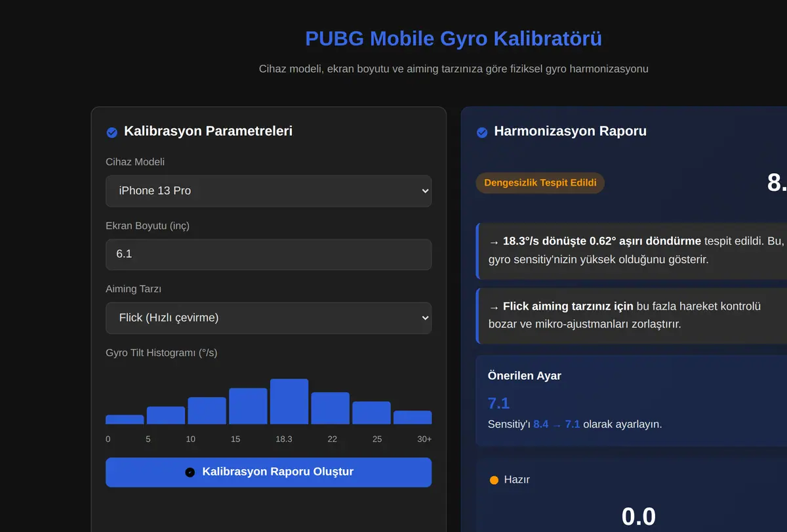
Task: Click the Aiming Tarzı label
Action: [x=134, y=289]
